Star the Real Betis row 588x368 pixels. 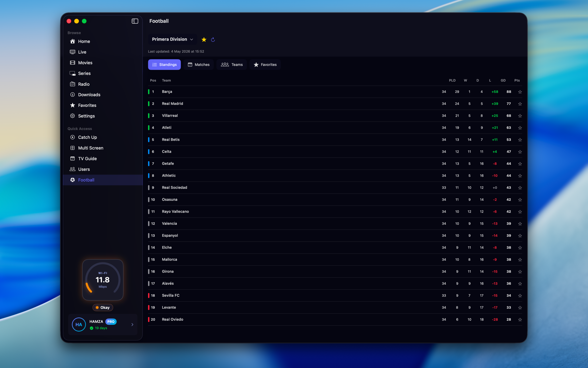[x=520, y=140]
